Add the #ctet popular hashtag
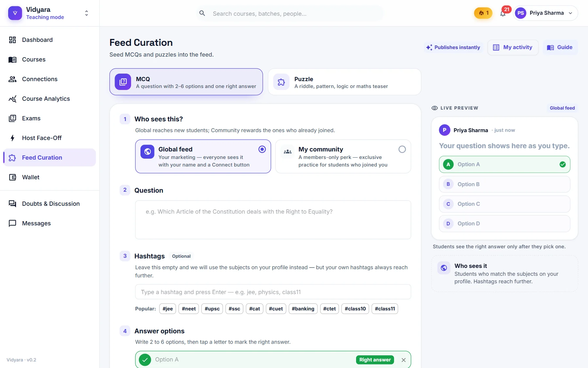The image size is (588, 368). click(x=329, y=309)
